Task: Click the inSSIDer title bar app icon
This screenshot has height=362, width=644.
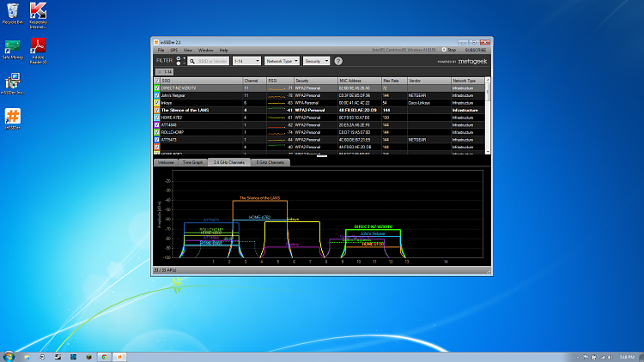Action: [156, 42]
